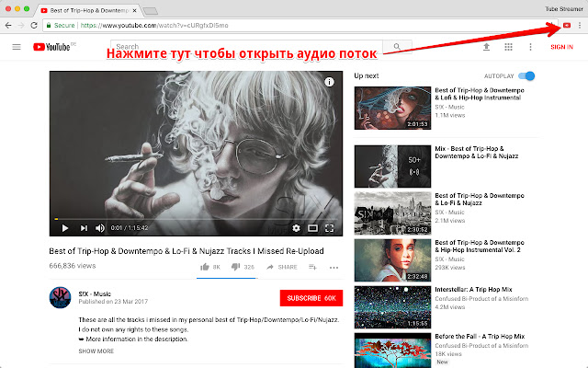Go back with the browser arrow
Screen dimensions: 588x368
pos(8,25)
